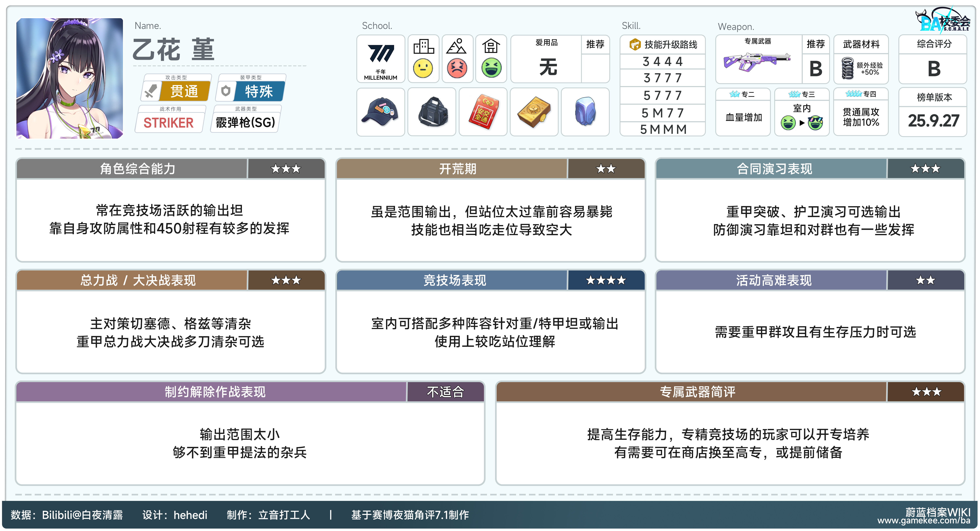Screen dimensions: 980x531
Task: Click the indoor house terrain icon
Action: point(491,46)
